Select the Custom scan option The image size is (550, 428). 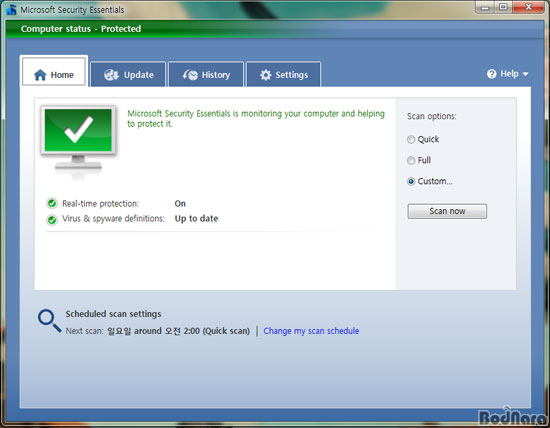pyautogui.click(x=411, y=181)
